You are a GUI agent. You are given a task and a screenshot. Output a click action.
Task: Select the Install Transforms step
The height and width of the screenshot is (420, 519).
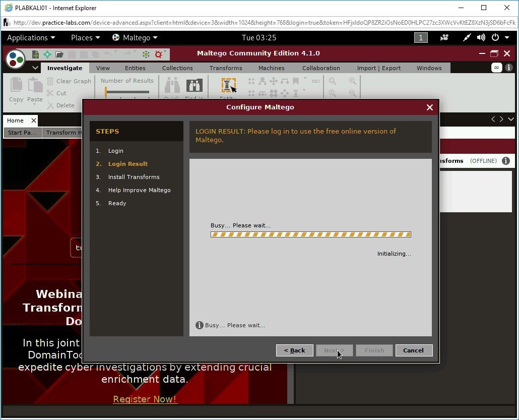click(134, 177)
